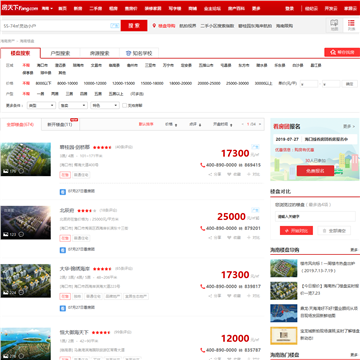Click the red 帮你找房 button

[x=342, y=52]
